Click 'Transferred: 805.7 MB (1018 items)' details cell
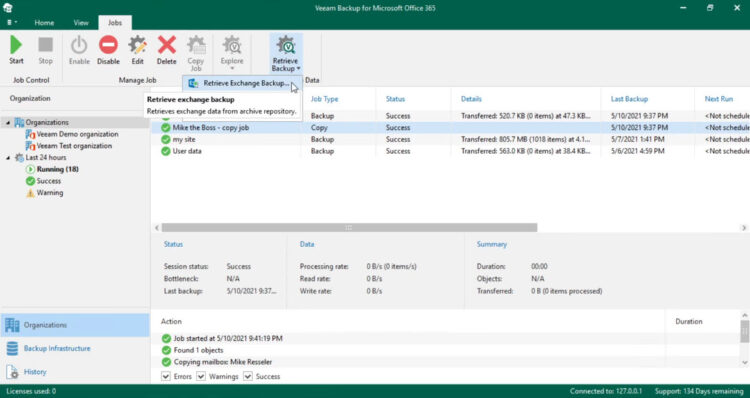This screenshot has height=398, width=750. point(525,139)
